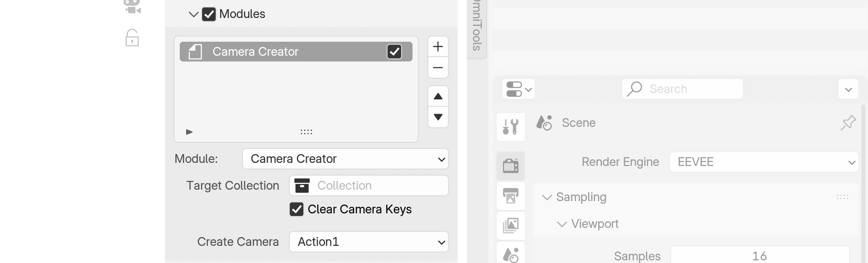Collapse the Sampling panel
Screen dimensions: 868x263
pos(547,198)
